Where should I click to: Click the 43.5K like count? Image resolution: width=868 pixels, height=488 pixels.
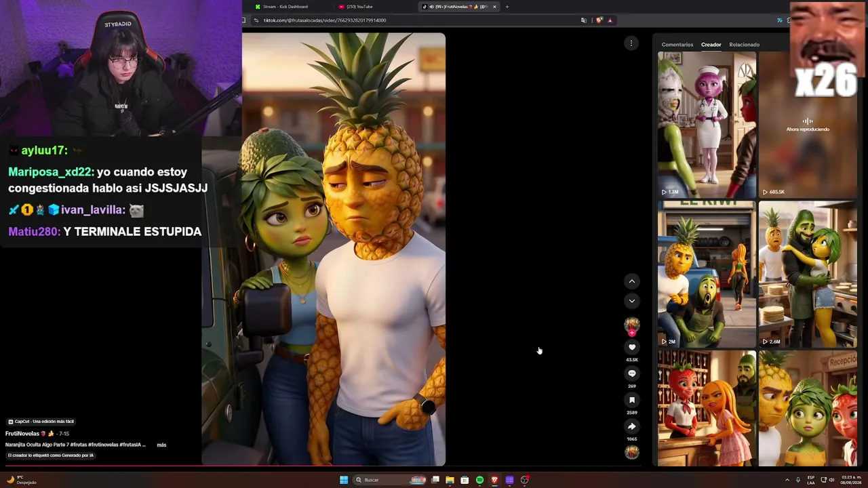631,360
